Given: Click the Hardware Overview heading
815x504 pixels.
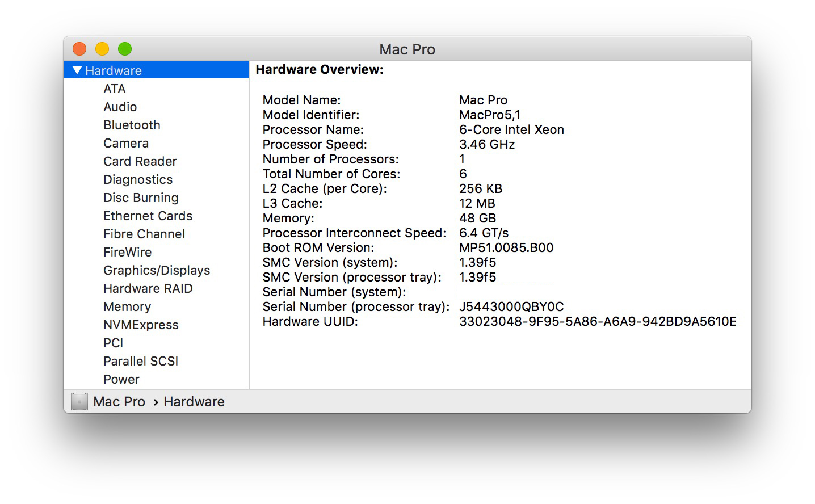Looking at the screenshot, I should tap(320, 69).
